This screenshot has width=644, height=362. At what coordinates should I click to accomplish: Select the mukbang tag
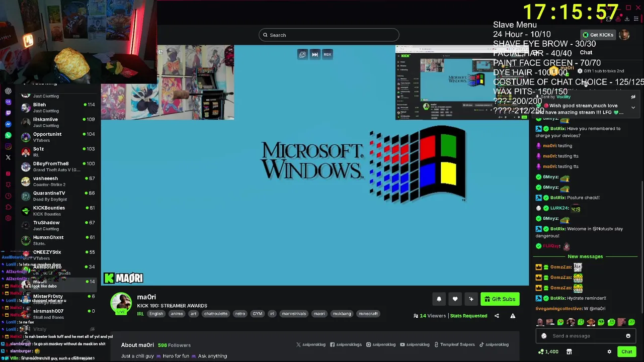pyautogui.click(x=342, y=314)
